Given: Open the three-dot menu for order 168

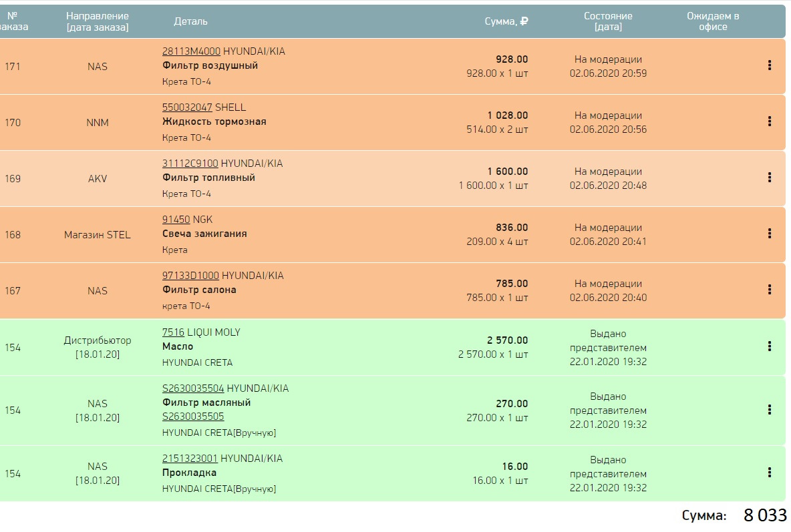Looking at the screenshot, I should [770, 234].
